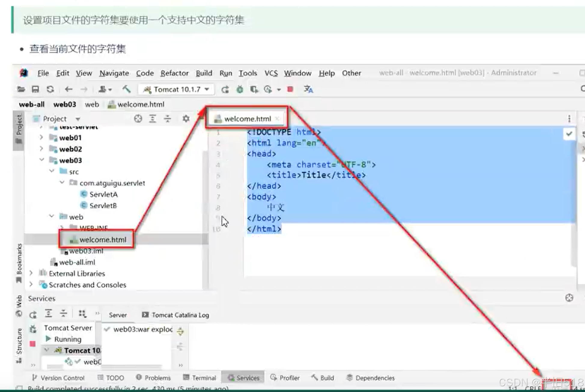Click the locate target icon in Project panel
Screen dimensions: 585x392
point(138,119)
